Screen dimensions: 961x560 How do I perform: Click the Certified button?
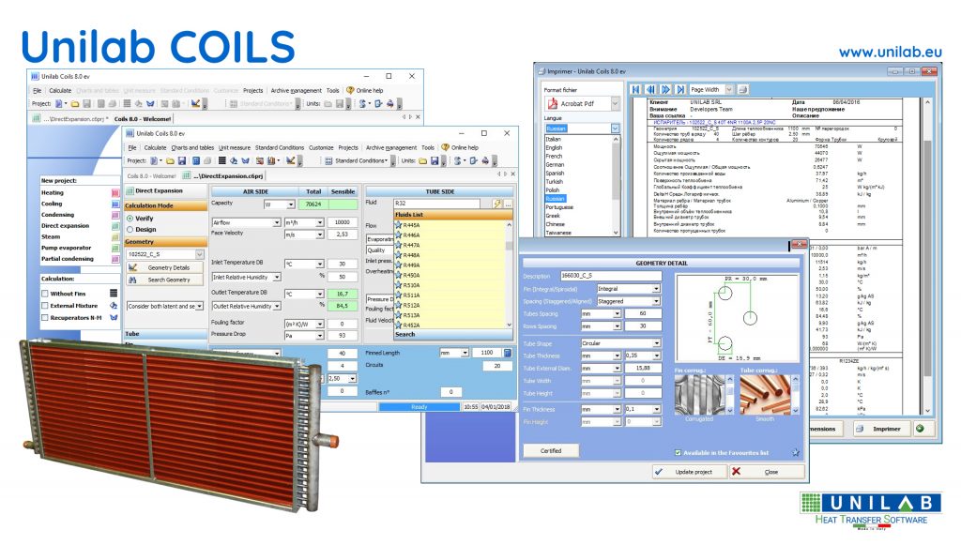552,450
